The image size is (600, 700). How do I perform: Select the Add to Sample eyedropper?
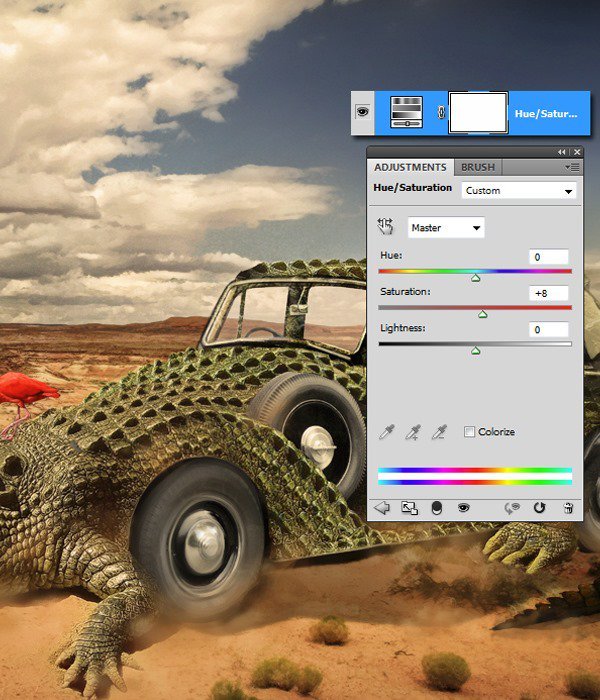point(413,432)
